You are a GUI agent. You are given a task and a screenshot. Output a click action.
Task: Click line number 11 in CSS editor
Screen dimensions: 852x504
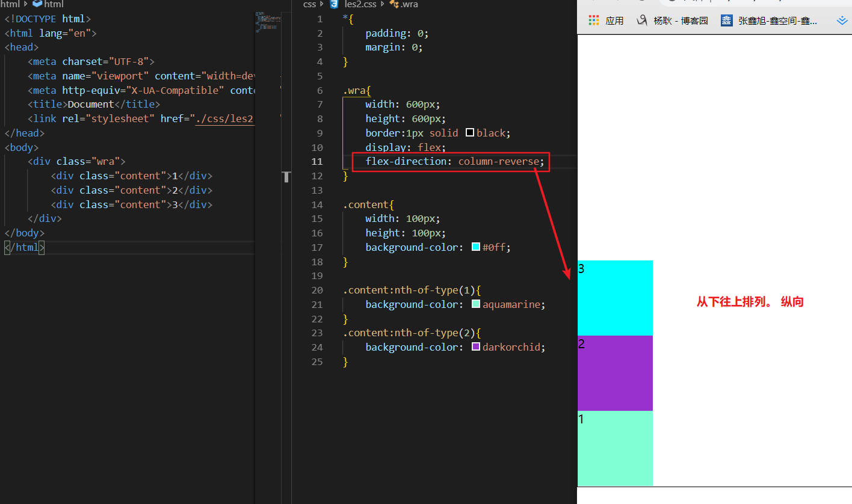tap(316, 162)
